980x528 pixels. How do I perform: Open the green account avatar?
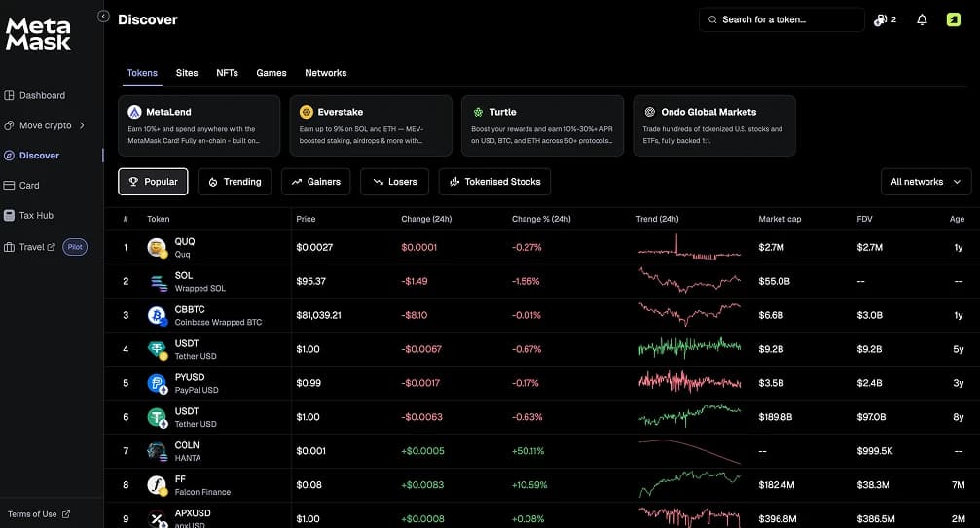(x=953, y=20)
